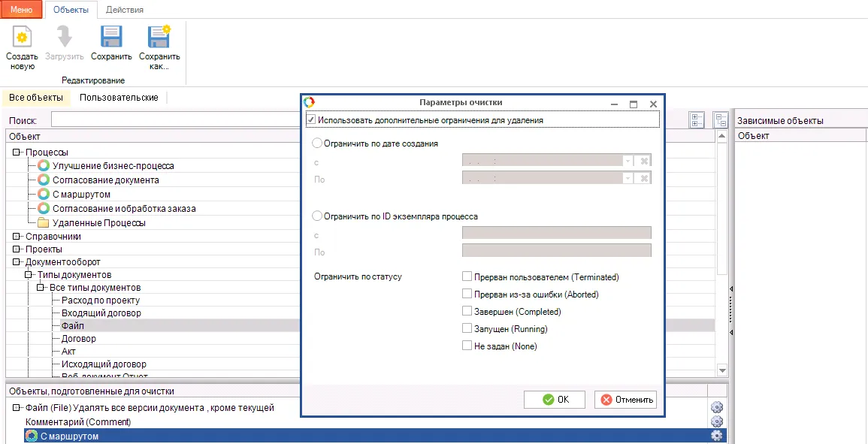Select 'Ограничить по дате создания' radio button
Image resolution: width=868 pixels, height=444 pixels.
click(x=317, y=143)
